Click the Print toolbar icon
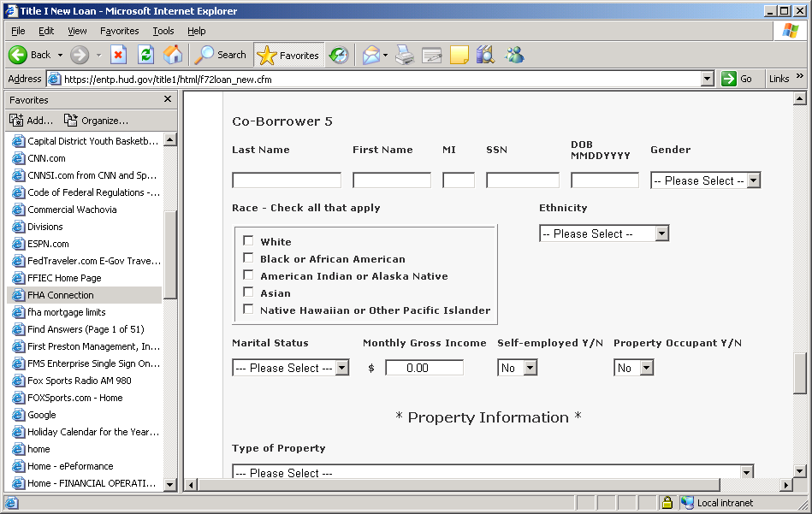Viewport: 812px width, 514px height. [405, 55]
